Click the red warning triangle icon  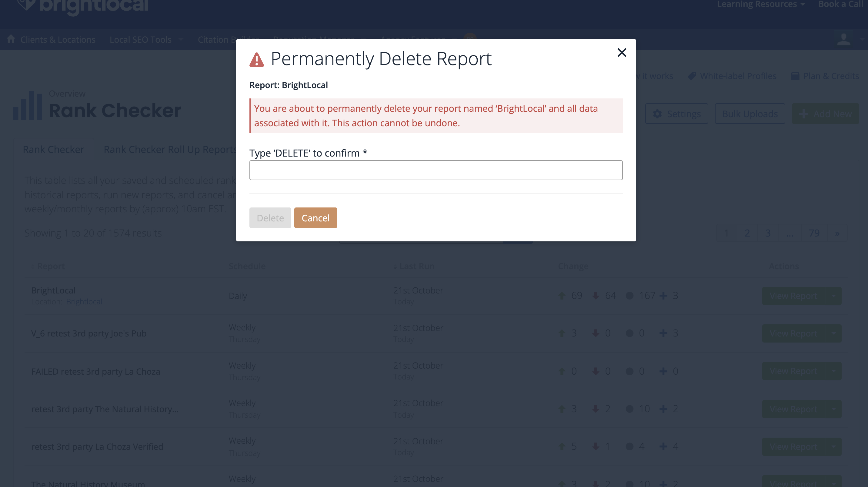tap(256, 60)
